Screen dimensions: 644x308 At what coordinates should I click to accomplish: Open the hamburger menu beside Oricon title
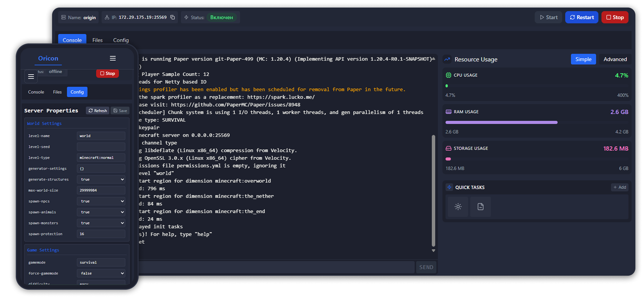click(x=113, y=58)
